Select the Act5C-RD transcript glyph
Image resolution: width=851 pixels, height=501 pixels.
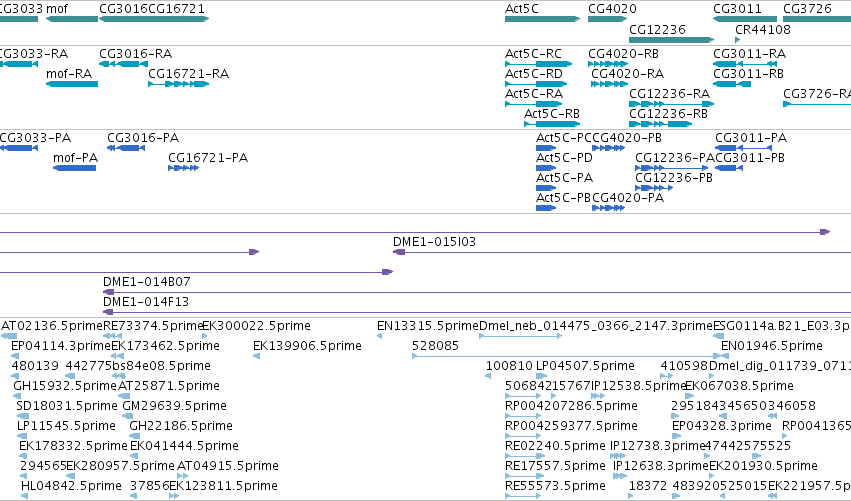coord(536,84)
